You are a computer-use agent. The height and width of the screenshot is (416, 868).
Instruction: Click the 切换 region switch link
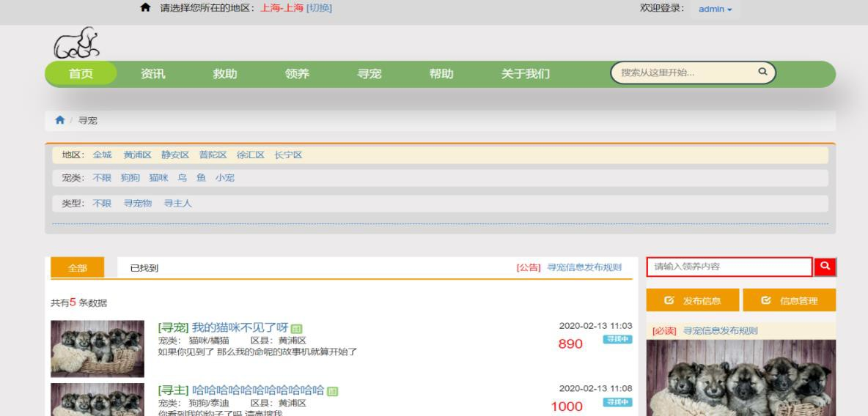click(x=319, y=8)
